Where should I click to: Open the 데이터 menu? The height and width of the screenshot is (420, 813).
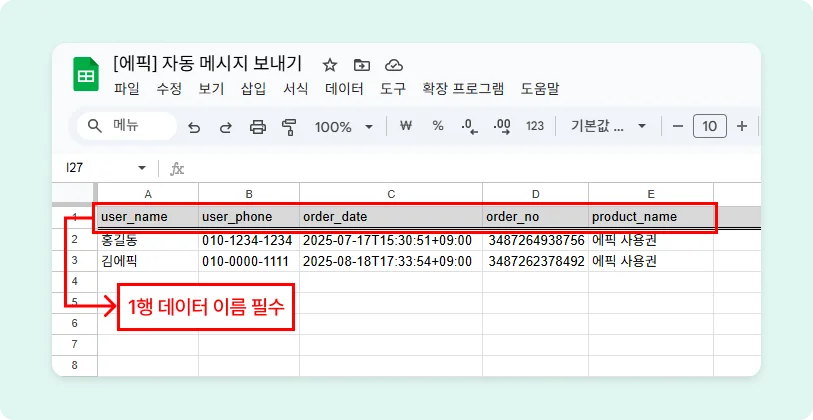[344, 89]
